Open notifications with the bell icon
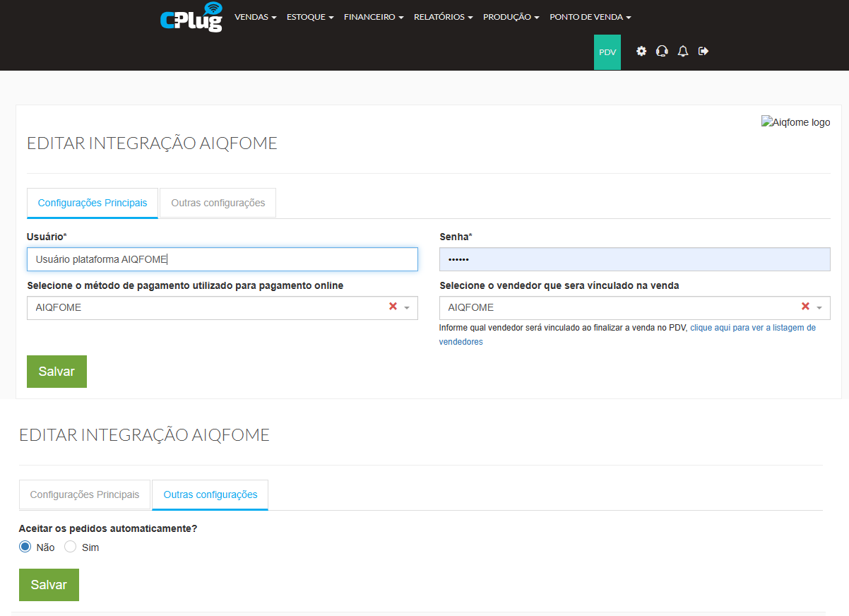This screenshot has width=849, height=616. (682, 51)
